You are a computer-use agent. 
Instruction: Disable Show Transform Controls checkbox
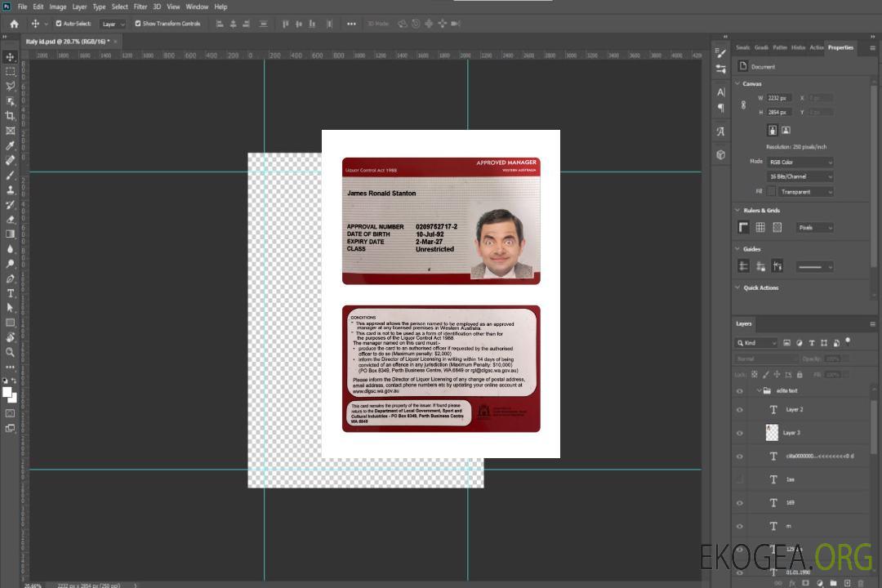(x=137, y=24)
